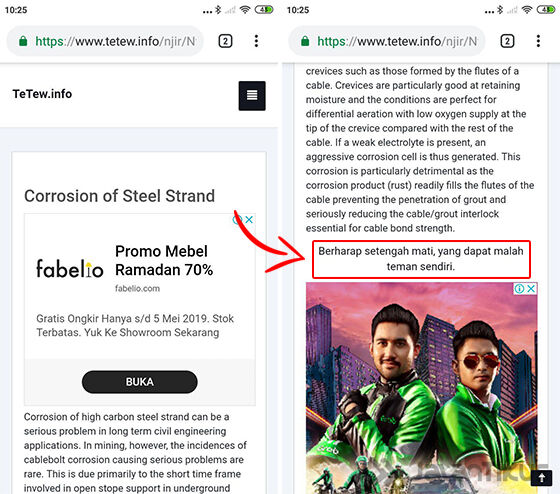This screenshot has width=560, height=494.
Task: Tap the Grab riders advertisement image
Action: pyautogui.click(x=421, y=388)
